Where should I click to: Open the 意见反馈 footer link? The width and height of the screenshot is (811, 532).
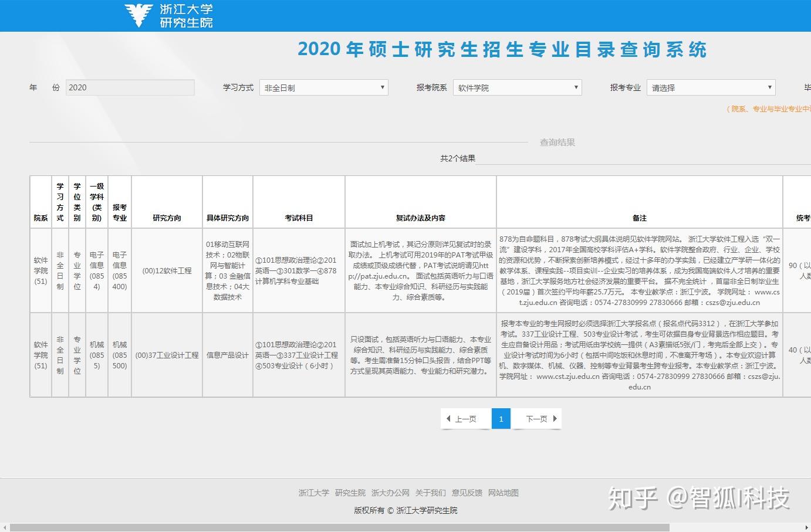pos(467,493)
